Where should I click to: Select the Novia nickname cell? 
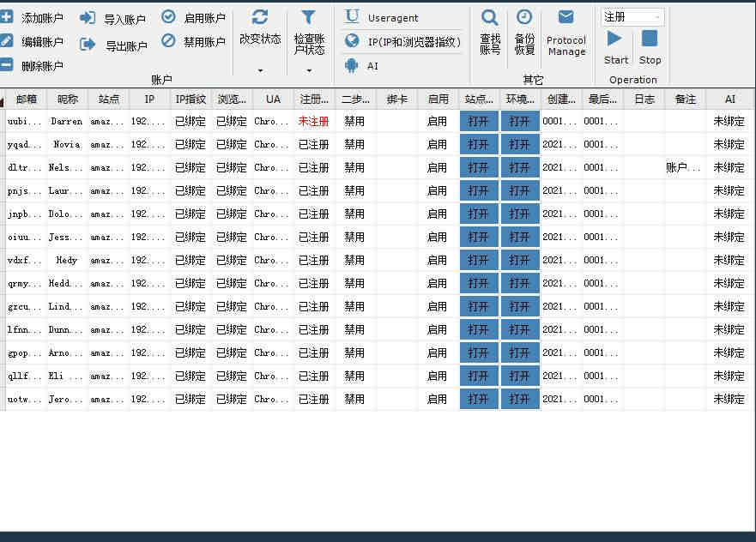[67, 145]
